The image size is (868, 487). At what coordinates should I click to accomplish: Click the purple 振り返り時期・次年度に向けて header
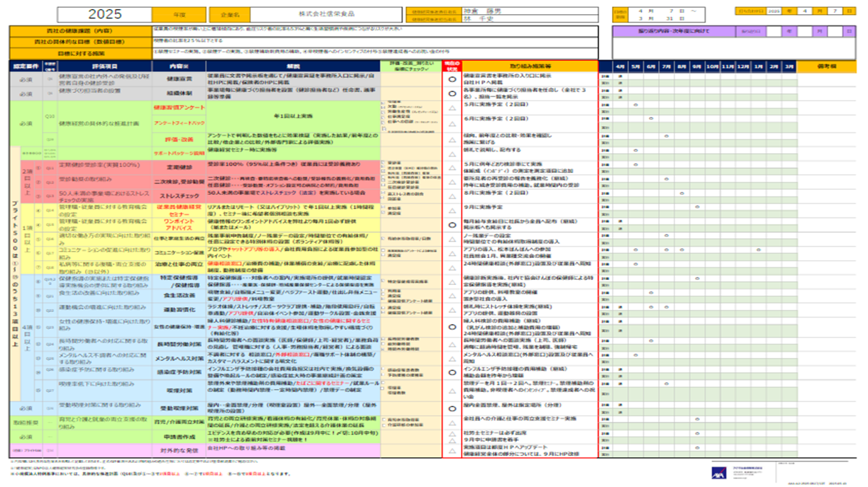coord(673,31)
